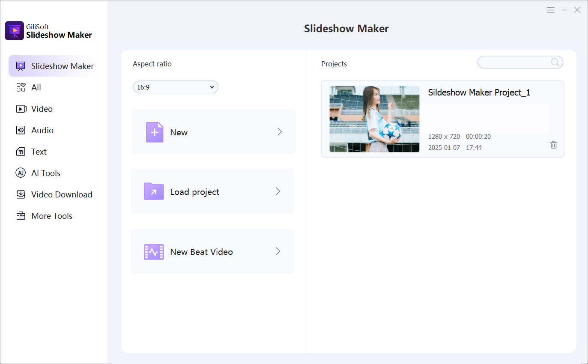The image size is (588, 364).
Task: Open the 16:9 aspect ratio dropdown
Action: point(176,87)
